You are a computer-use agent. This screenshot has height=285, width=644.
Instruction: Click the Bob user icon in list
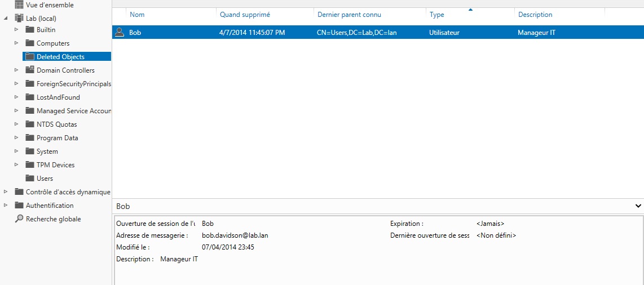click(119, 33)
